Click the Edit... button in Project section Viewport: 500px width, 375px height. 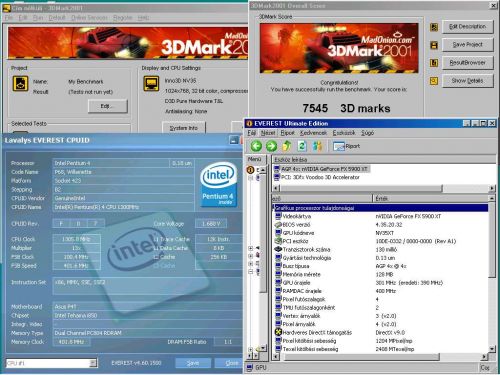click(108, 106)
